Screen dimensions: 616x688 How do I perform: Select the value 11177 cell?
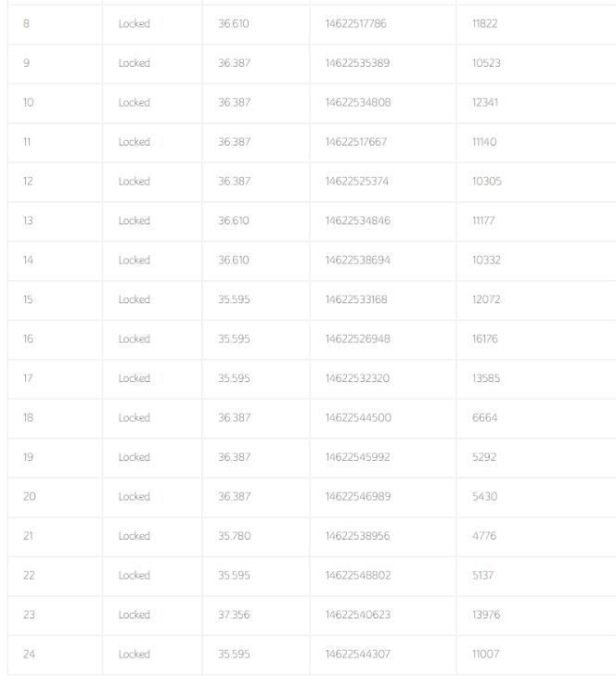point(483,221)
